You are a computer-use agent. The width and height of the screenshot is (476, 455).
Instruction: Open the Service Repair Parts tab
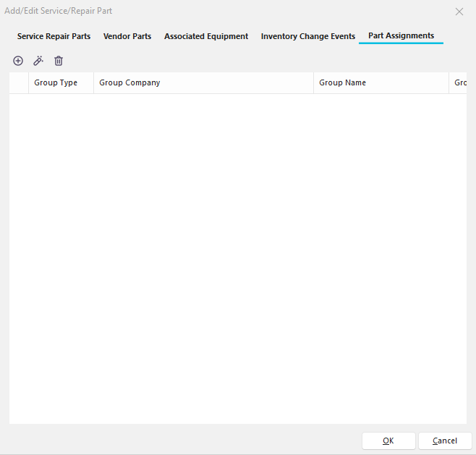coord(54,36)
